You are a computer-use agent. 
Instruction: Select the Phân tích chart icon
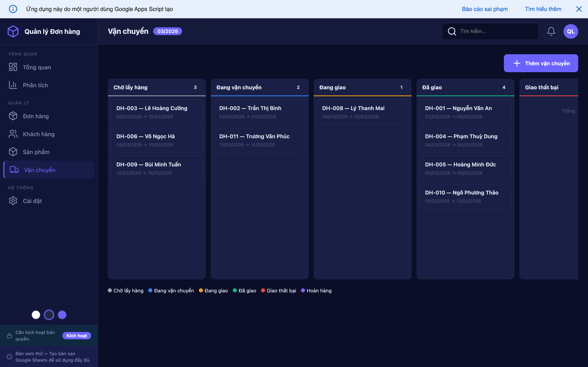(x=13, y=85)
